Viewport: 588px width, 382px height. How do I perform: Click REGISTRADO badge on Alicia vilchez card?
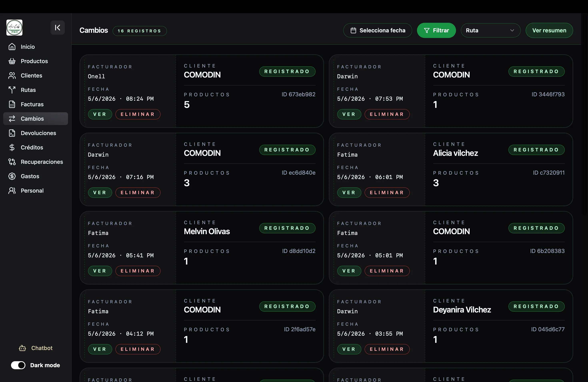536,150
